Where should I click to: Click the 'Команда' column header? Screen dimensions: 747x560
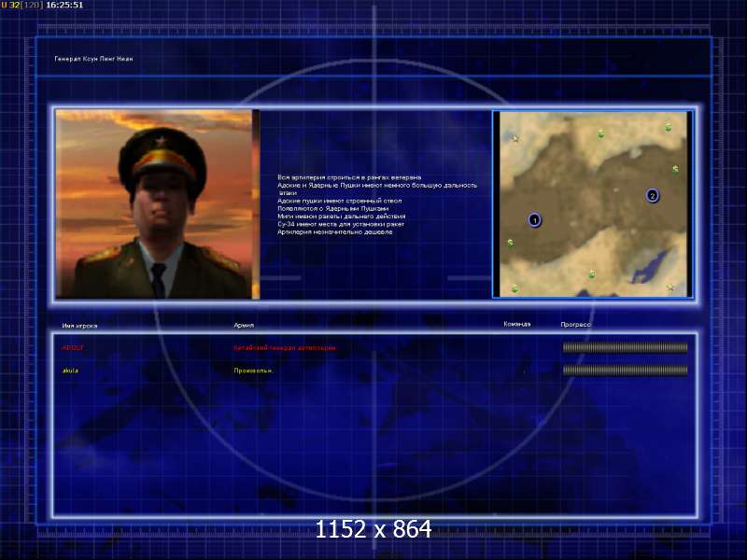coord(517,324)
